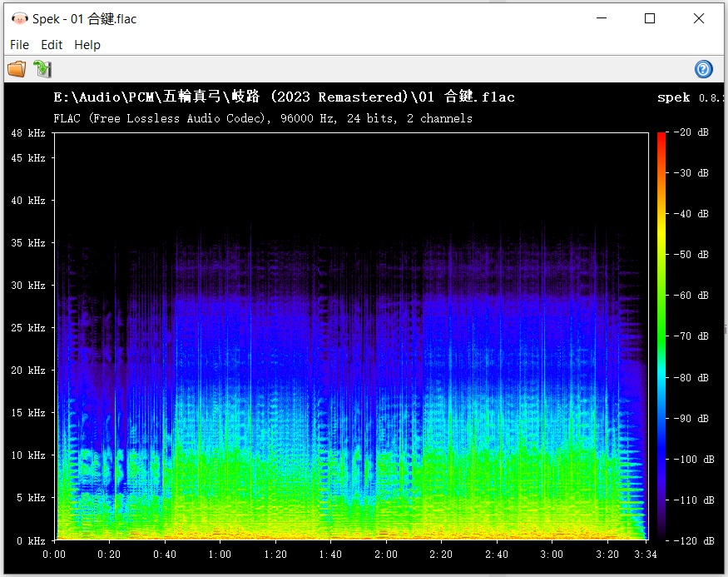This screenshot has width=728, height=577.
Task: Open a file using the folder icon
Action: pos(17,69)
